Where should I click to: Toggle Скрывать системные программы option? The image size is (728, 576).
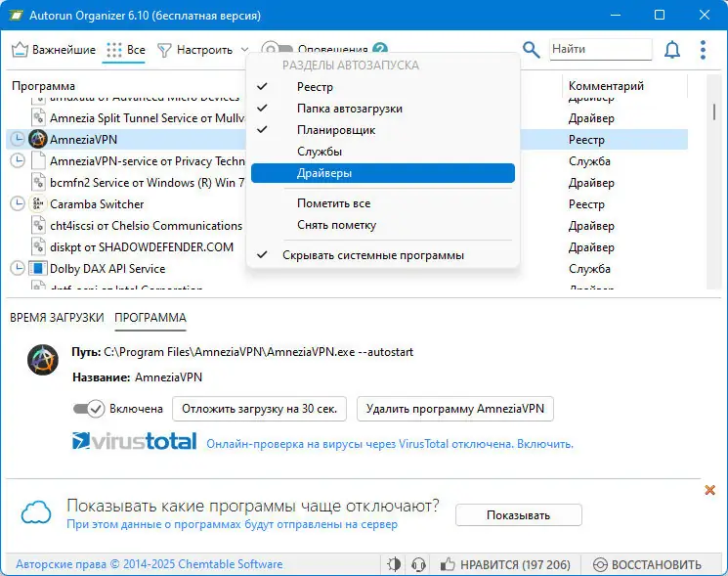click(x=383, y=255)
